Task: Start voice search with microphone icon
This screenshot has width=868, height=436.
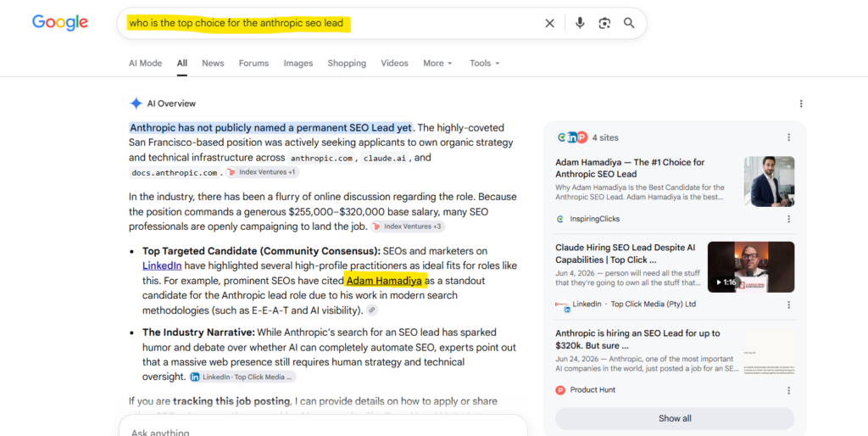Action: [x=580, y=23]
